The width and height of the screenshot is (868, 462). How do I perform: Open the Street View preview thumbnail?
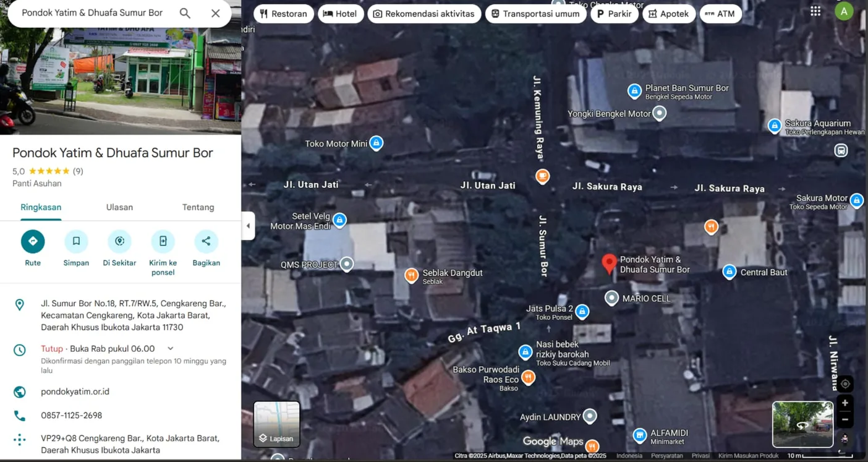(x=802, y=424)
